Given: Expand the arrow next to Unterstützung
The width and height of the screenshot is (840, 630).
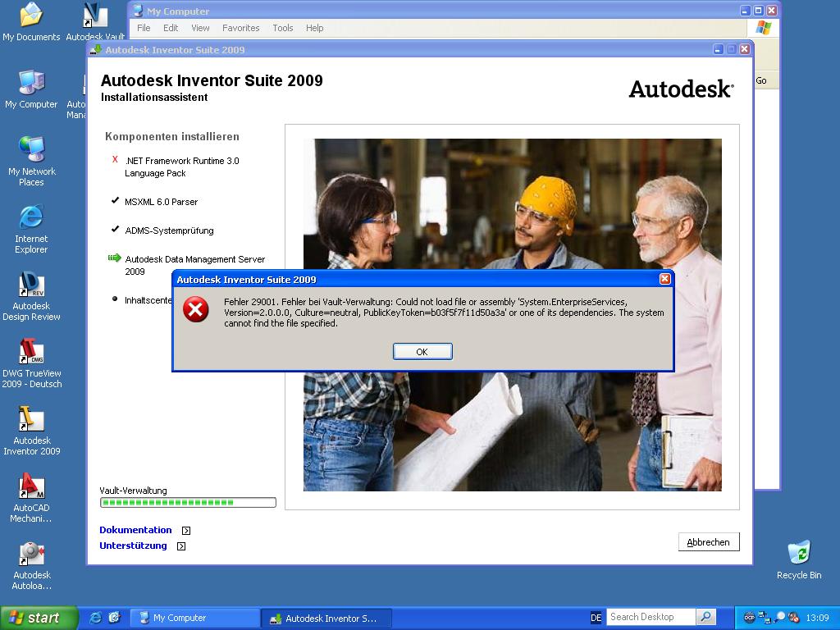Looking at the screenshot, I should coord(181,546).
